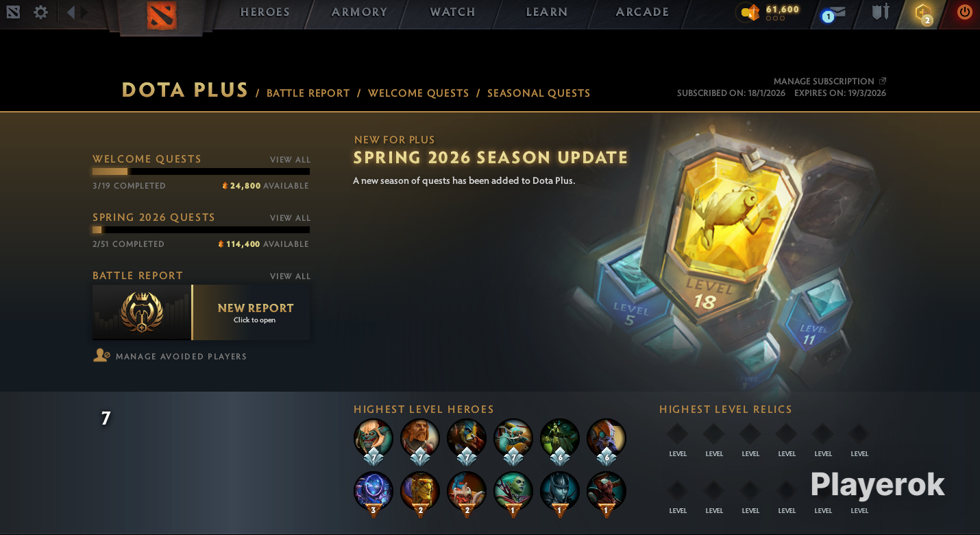Viewport: 980px width, 535px height.
Task: View all Welcome Quests
Action: [290, 160]
